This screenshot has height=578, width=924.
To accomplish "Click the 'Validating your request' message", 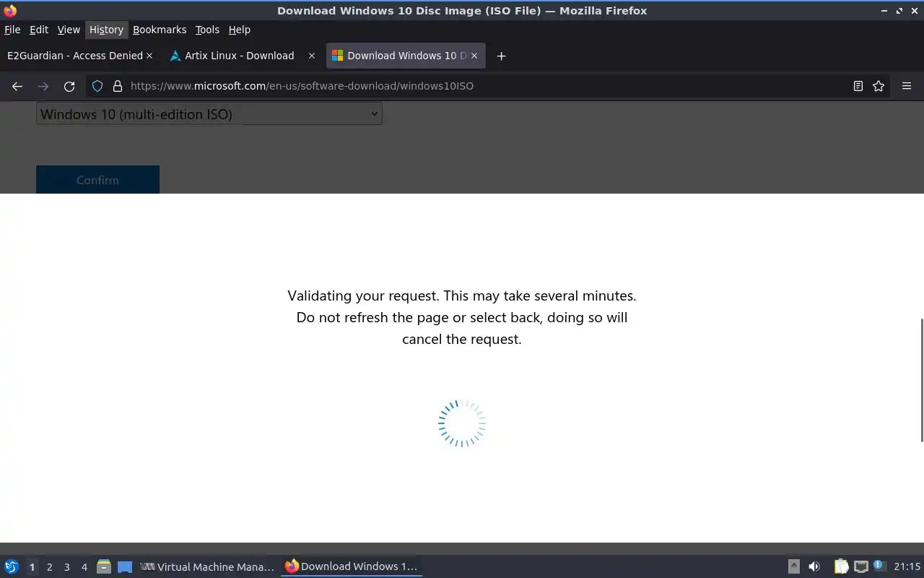I will [x=462, y=317].
